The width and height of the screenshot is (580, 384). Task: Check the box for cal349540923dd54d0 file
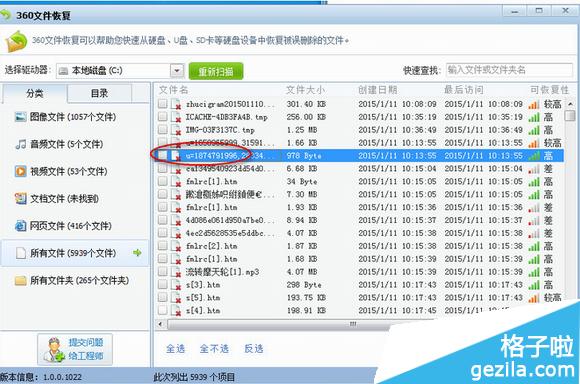162,168
